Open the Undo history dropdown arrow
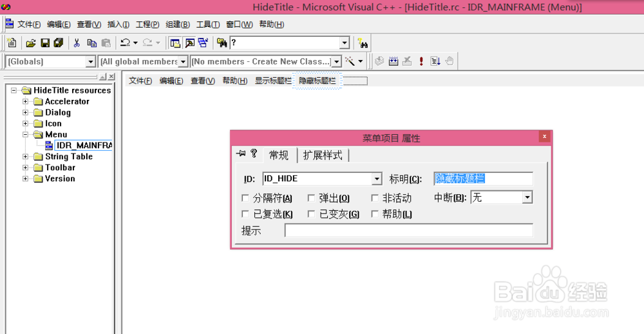The width and height of the screenshot is (644, 334). 135,43
